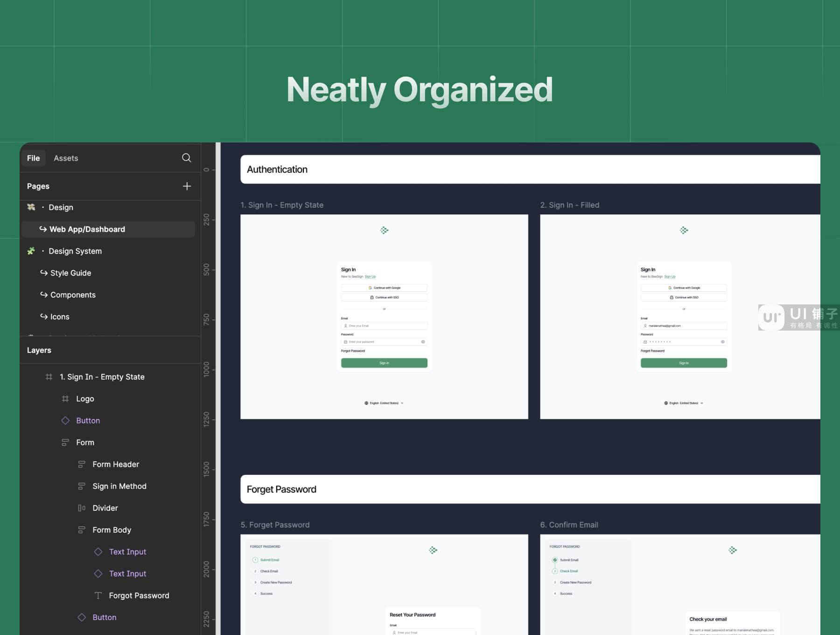Click the horizontal layout icon beside Divider

pos(82,508)
